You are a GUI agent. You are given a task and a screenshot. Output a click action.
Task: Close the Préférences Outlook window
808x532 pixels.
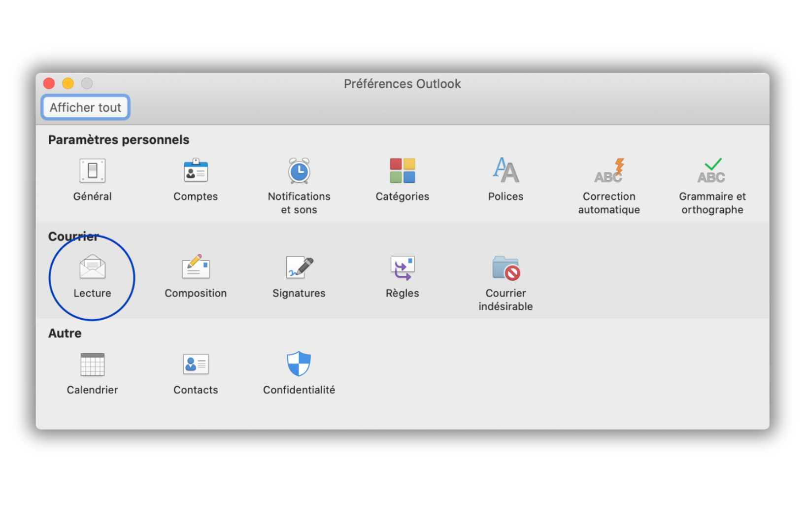coord(49,83)
